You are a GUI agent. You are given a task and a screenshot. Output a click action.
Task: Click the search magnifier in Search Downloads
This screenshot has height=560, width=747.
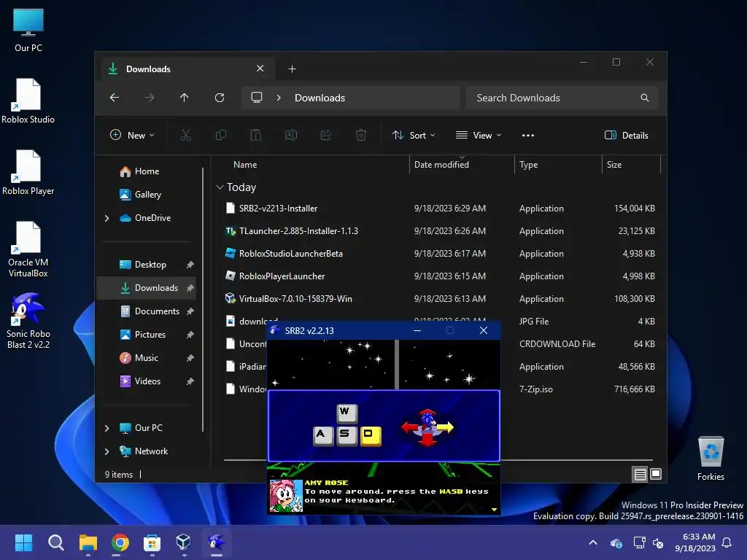coord(645,98)
